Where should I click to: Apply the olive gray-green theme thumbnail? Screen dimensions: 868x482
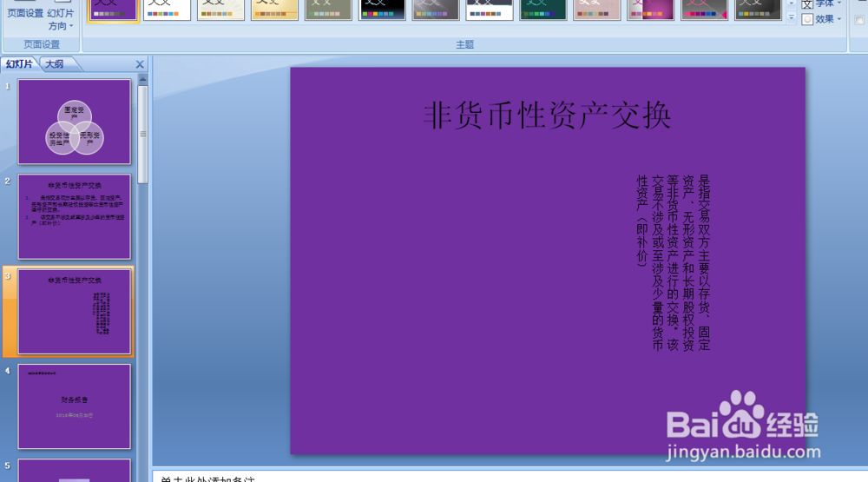click(328, 10)
